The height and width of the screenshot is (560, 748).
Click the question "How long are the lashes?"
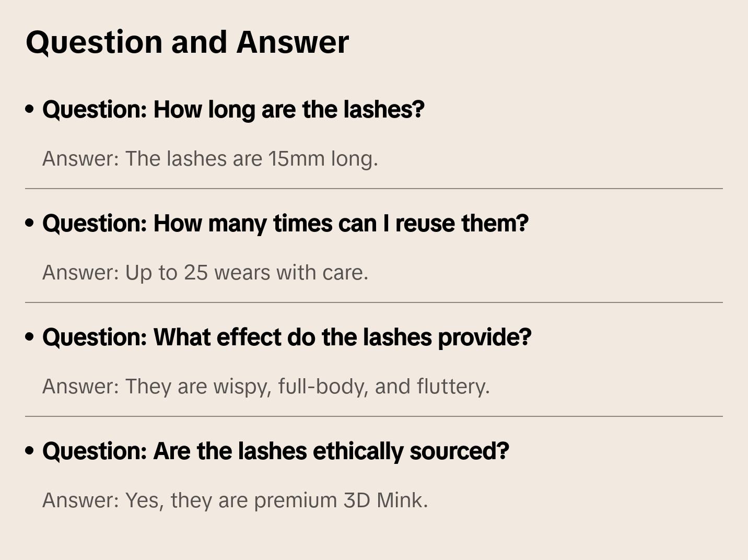coord(233,110)
